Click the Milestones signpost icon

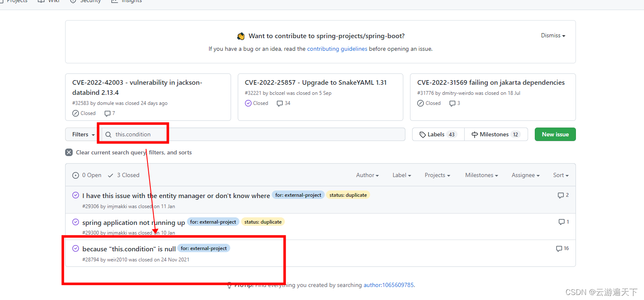click(x=475, y=134)
